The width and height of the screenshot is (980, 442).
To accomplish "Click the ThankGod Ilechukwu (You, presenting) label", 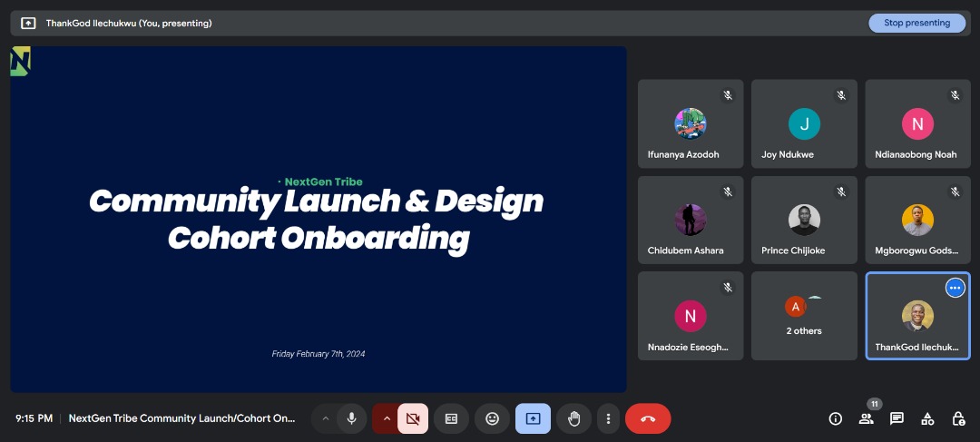I will [129, 23].
